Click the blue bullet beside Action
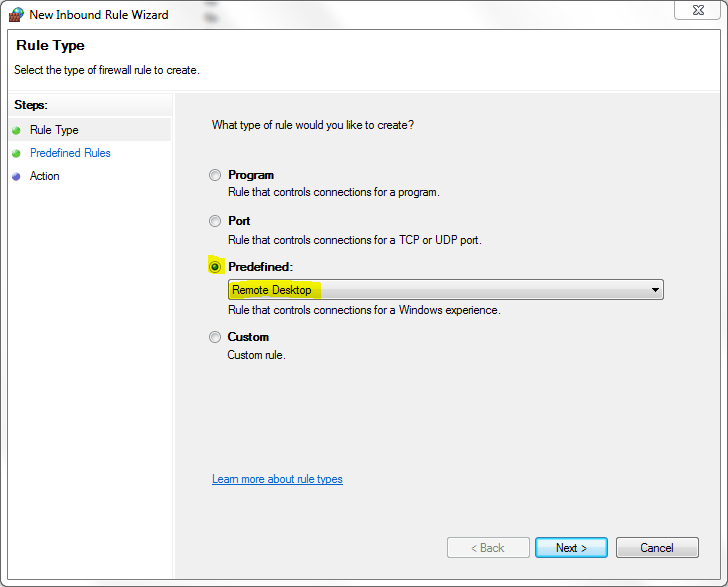Image resolution: width=728 pixels, height=587 pixels. [16, 176]
